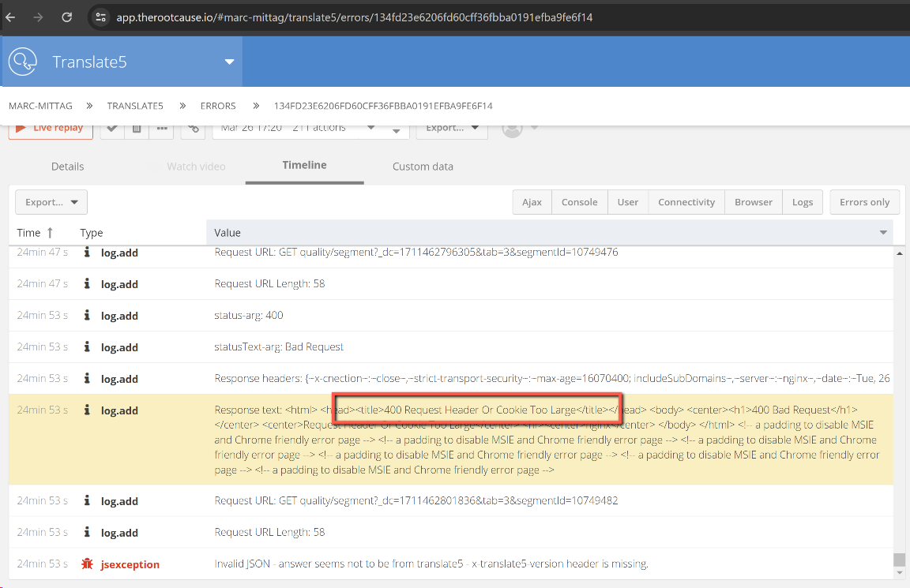Image resolution: width=910 pixels, height=588 pixels.
Task: Open the Custom data tab
Action: click(x=423, y=167)
